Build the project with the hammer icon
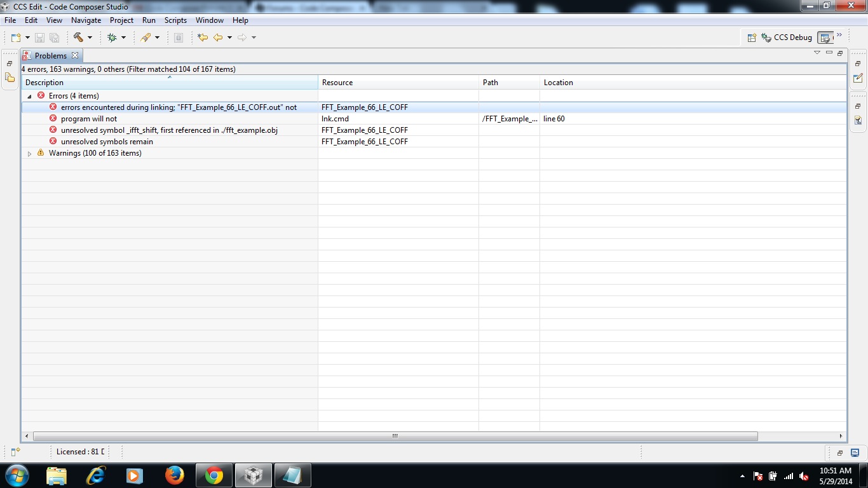This screenshot has height=488, width=868. coord(78,37)
